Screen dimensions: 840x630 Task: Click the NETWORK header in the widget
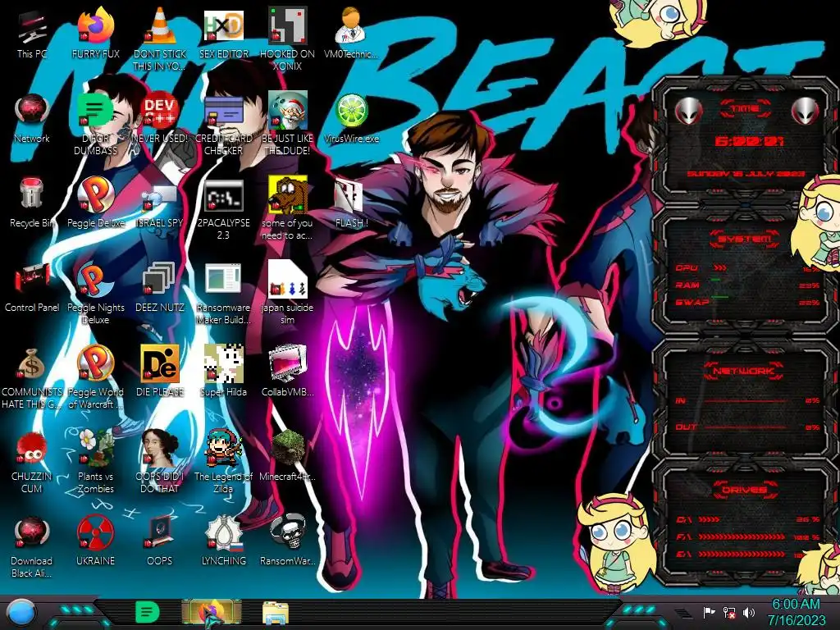click(x=744, y=370)
